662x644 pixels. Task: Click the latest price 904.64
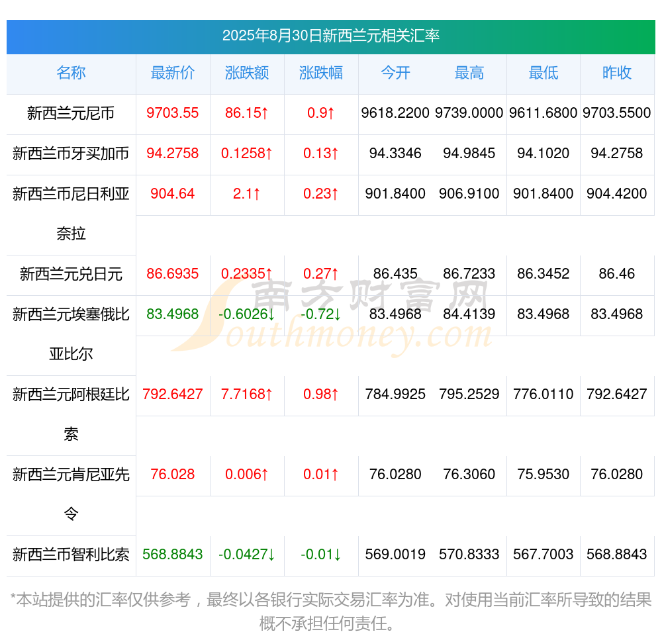(172, 194)
